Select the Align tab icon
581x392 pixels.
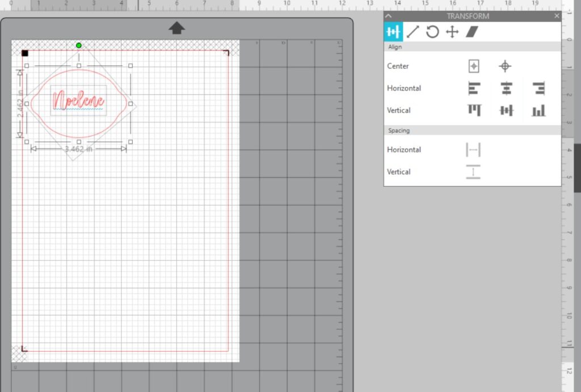[394, 32]
